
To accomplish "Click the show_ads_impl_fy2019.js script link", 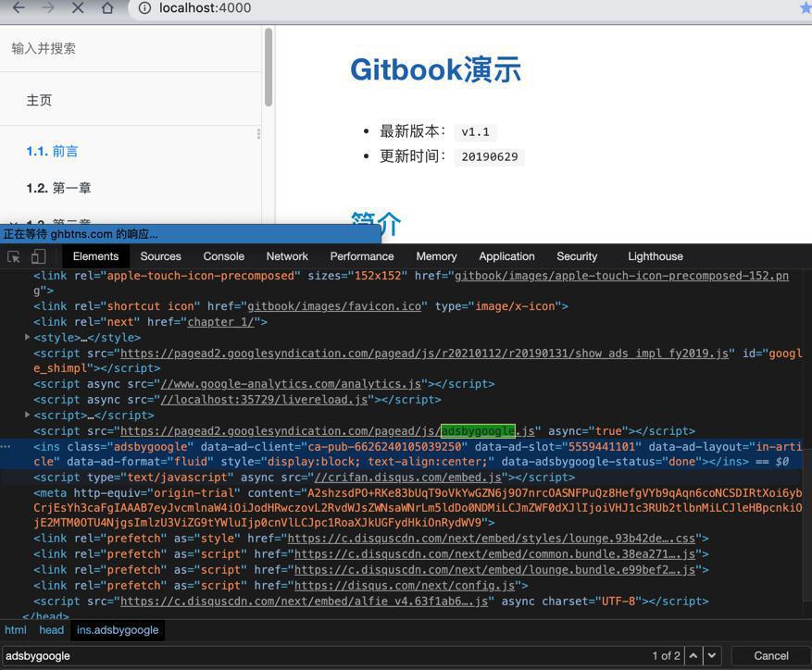I will tap(427, 354).
